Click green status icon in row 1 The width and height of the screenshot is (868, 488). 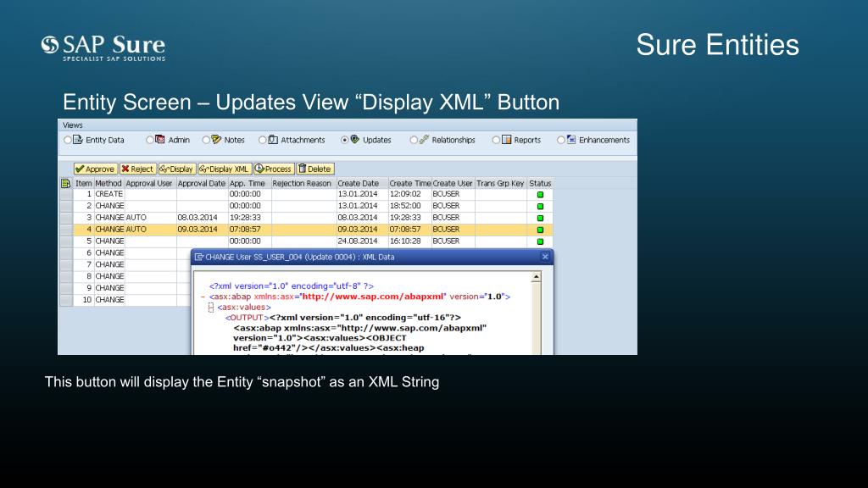click(540, 195)
